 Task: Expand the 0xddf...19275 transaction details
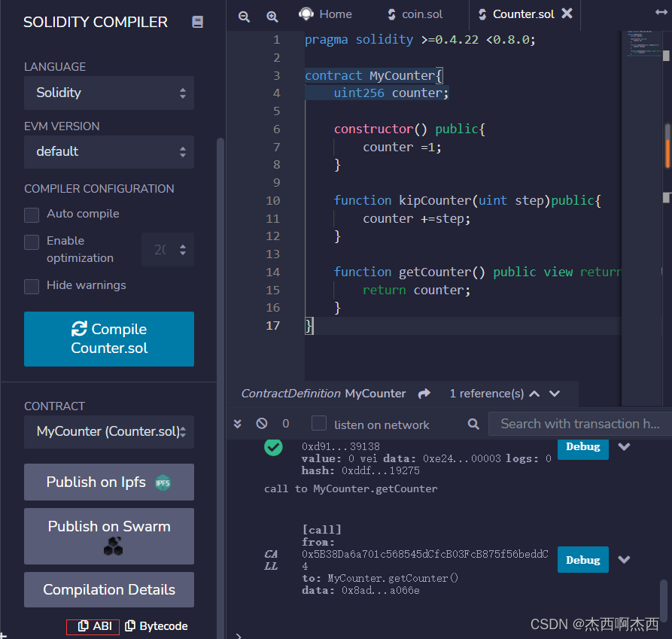point(624,446)
